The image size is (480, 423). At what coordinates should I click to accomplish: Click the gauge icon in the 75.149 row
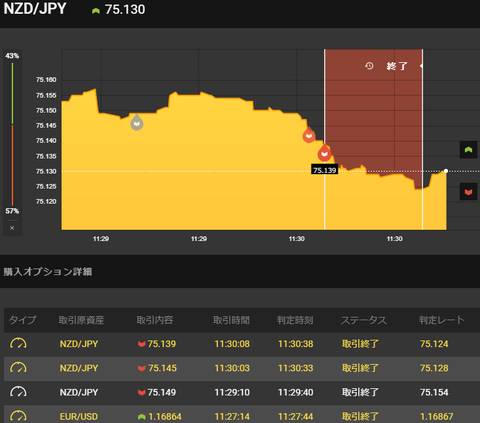tap(18, 392)
